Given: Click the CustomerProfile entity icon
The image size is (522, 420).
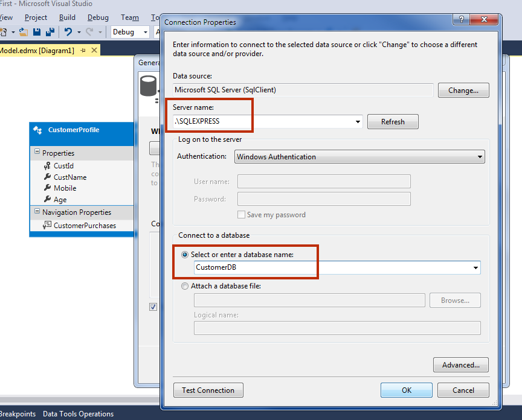Looking at the screenshot, I should [x=37, y=130].
